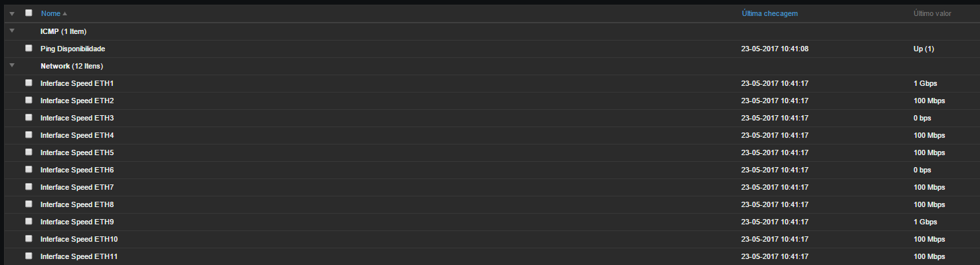980x265 pixels.
Task: Check the Interface Speed ETH7 checkbox
Action: (x=29, y=186)
